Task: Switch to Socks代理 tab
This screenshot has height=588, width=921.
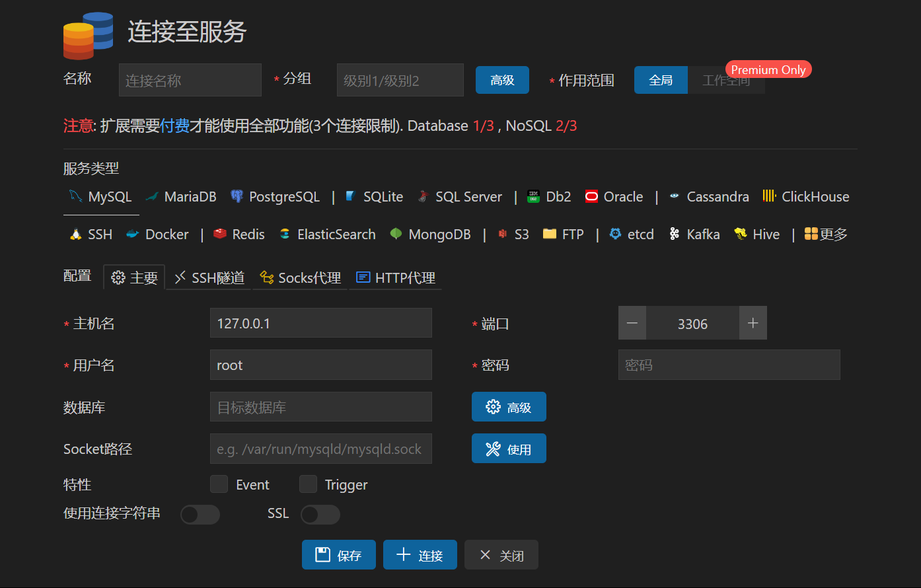Action: 301,277
